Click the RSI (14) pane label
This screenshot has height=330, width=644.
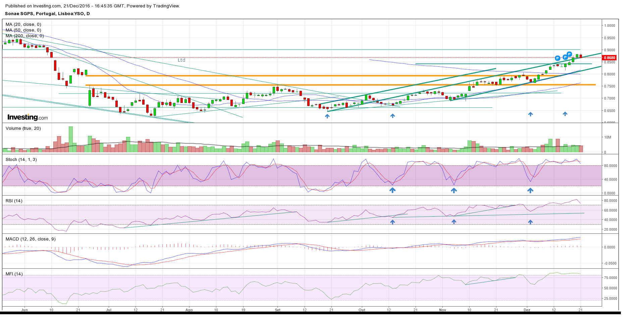14,201
